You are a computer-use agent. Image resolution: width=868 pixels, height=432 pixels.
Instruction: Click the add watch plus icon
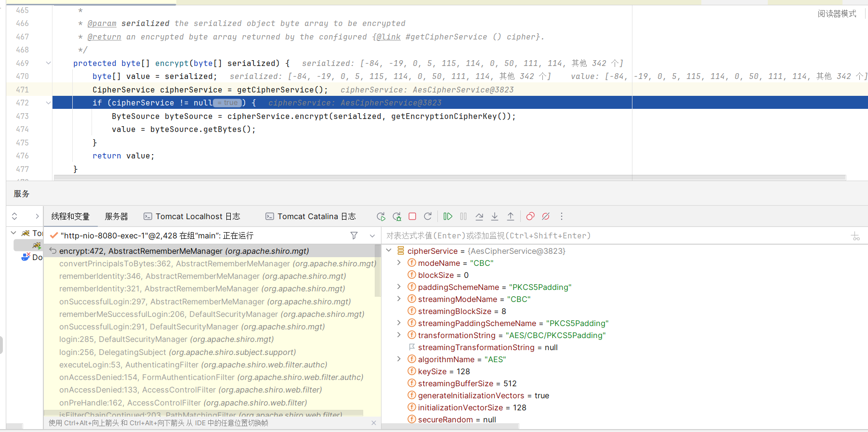855,236
